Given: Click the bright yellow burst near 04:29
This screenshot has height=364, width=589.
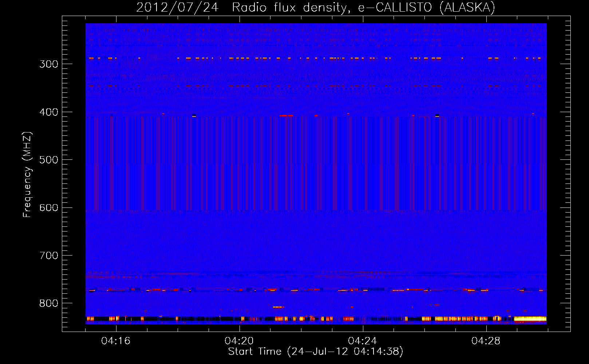Looking at the screenshot, I should point(530,319).
